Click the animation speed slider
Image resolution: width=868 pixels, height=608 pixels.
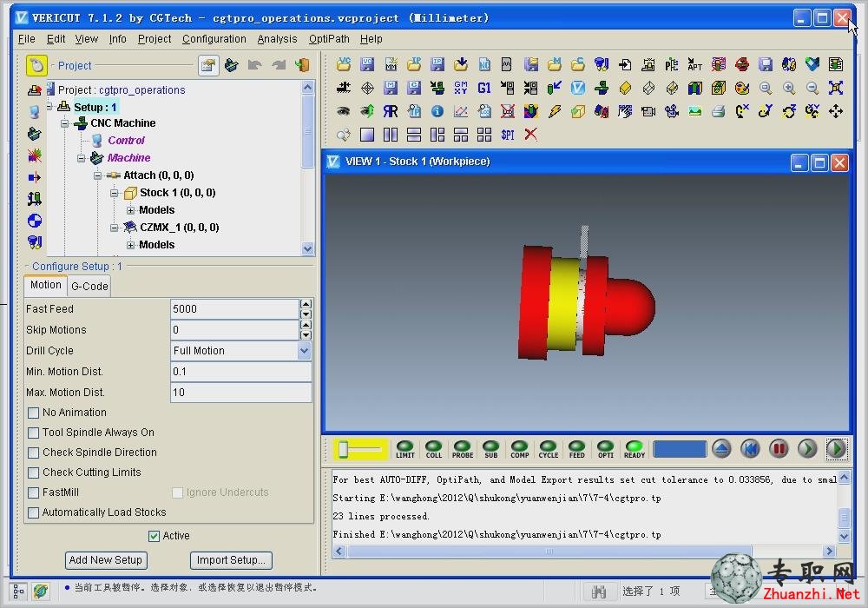tap(360, 449)
